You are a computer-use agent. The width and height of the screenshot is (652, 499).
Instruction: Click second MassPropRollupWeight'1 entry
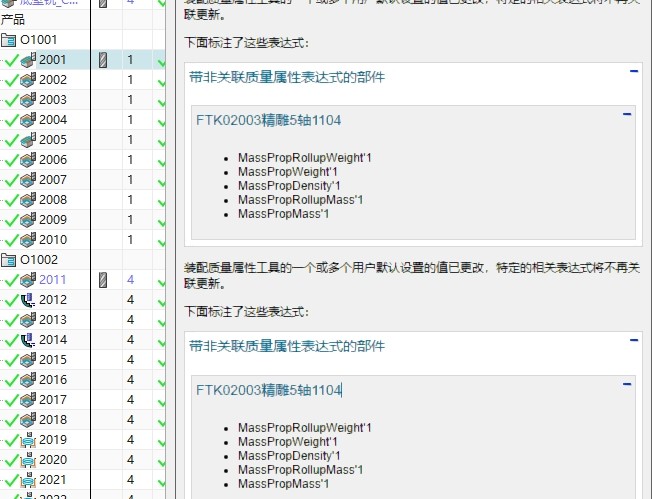point(304,428)
